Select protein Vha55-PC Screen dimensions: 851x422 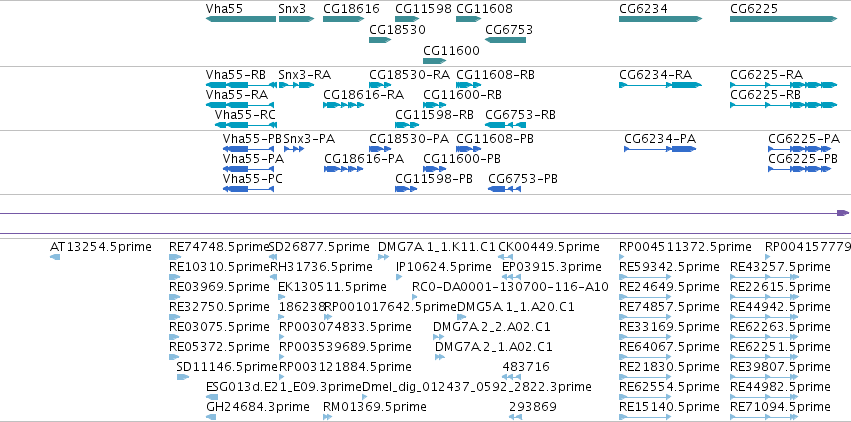(x=249, y=189)
